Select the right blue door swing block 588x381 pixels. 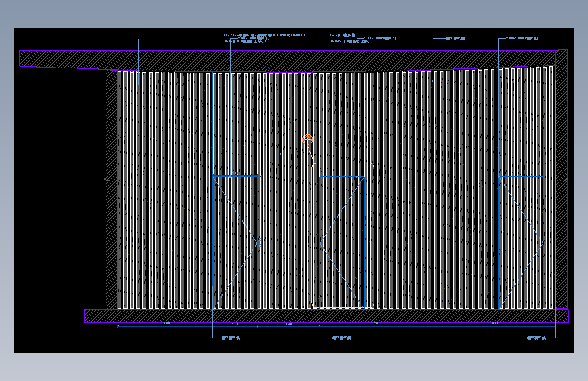pyautogui.click(x=522, y=243)
